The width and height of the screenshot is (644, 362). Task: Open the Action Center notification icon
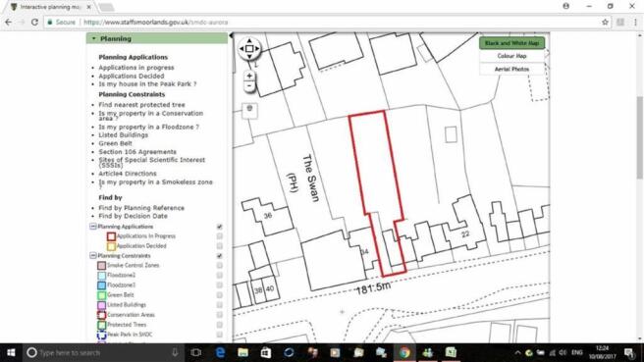[629, 352]
